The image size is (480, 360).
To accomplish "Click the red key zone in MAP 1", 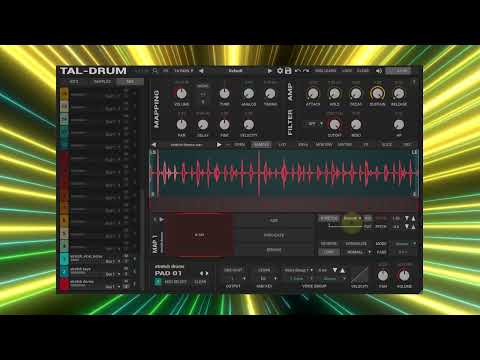I will 199,235.
